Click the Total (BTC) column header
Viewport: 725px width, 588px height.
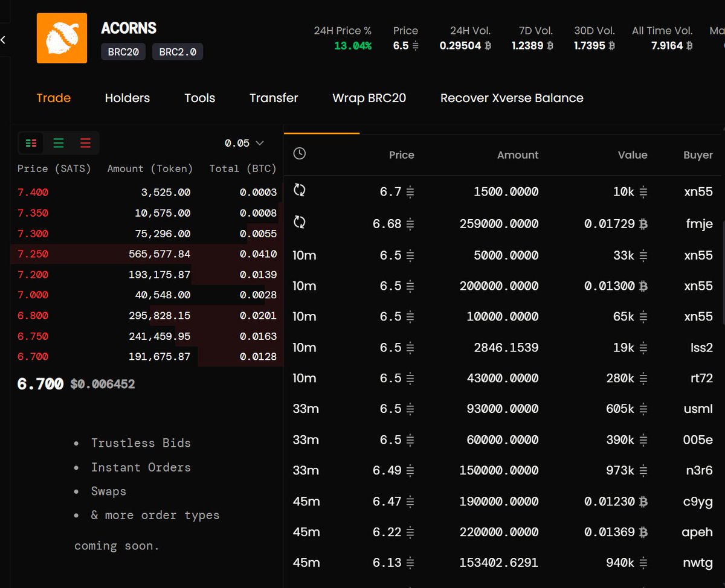pyautogui.click(x=243, y=168)
